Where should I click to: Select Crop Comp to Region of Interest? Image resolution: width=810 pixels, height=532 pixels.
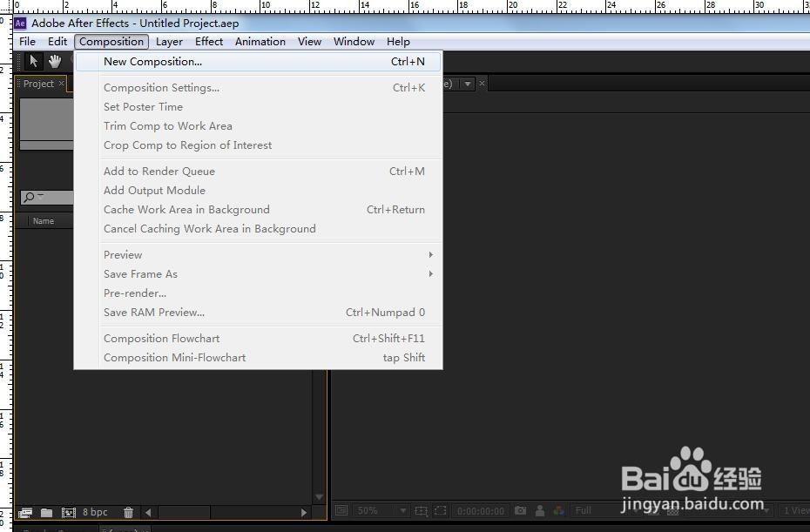click(259, 145)
